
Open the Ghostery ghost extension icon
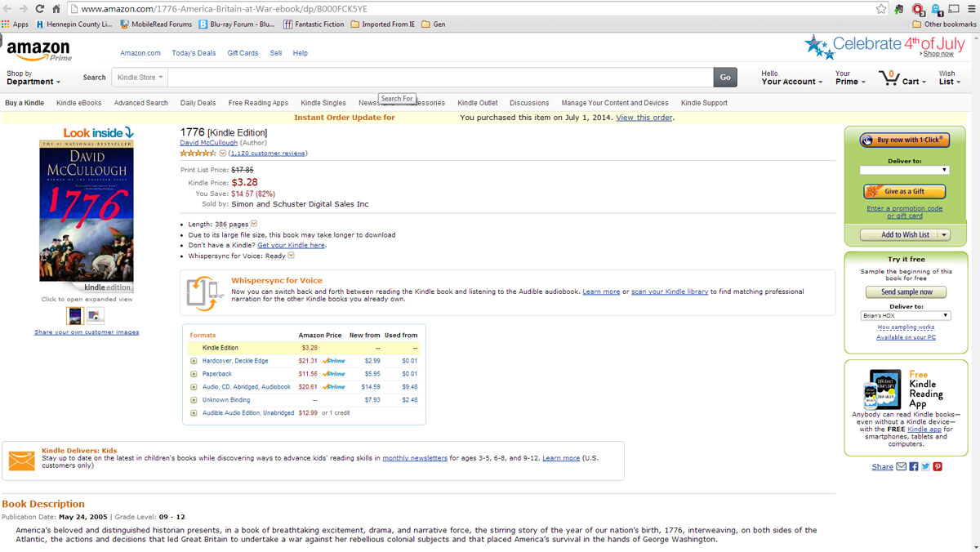tap(936, 9)
